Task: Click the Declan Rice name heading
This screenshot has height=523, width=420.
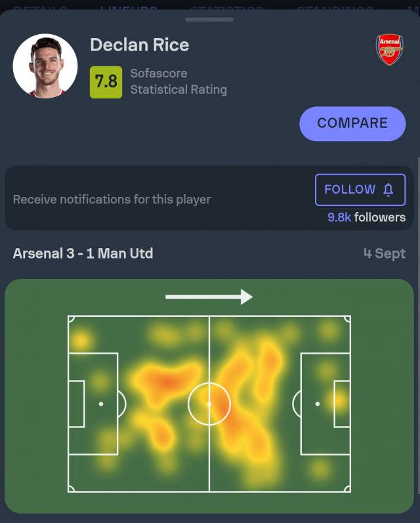Action: pyautogui.click(x=139, y=45)
